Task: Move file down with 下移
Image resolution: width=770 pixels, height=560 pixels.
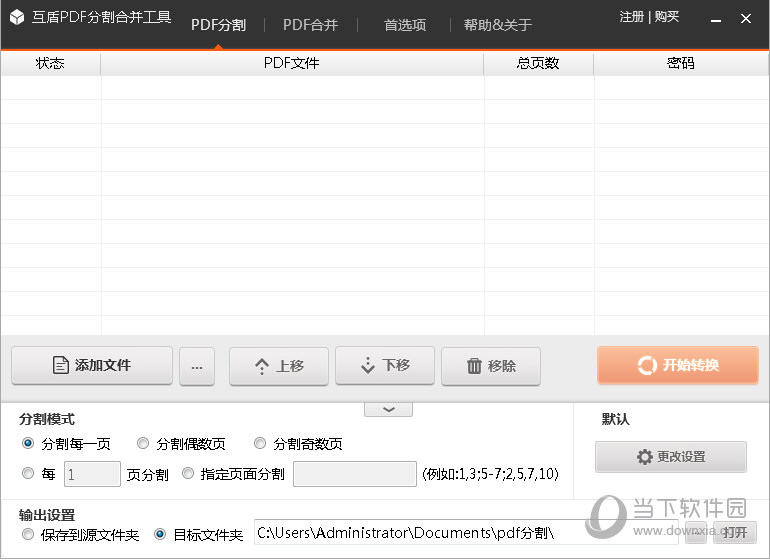Action: click(x=385, y=365)
